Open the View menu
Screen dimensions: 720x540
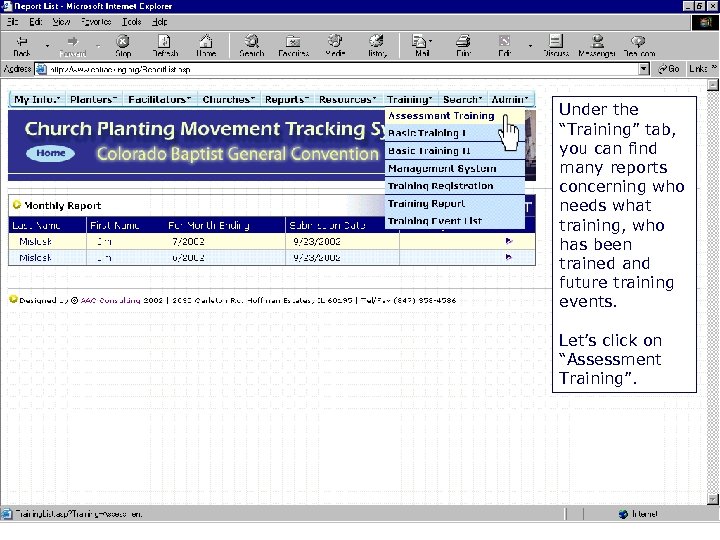(x=61, y=22)
